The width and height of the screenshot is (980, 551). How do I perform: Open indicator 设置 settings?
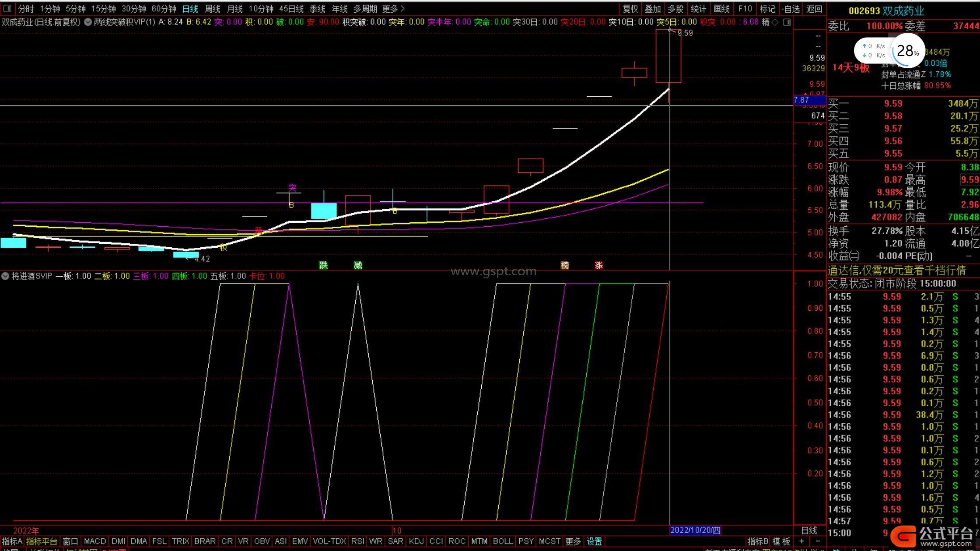[x=595, y=541]
